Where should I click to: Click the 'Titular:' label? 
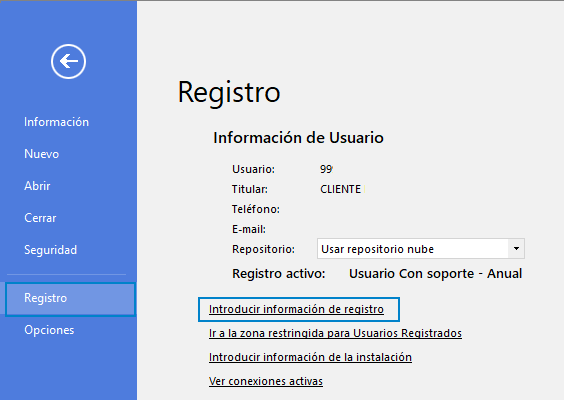tap(250, 189)
